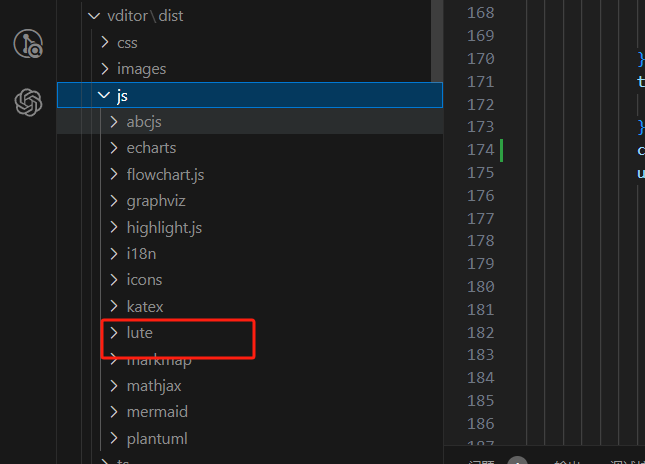Expand the echarts folder
This screenshot has height=464, width=645.
[151, 148]
